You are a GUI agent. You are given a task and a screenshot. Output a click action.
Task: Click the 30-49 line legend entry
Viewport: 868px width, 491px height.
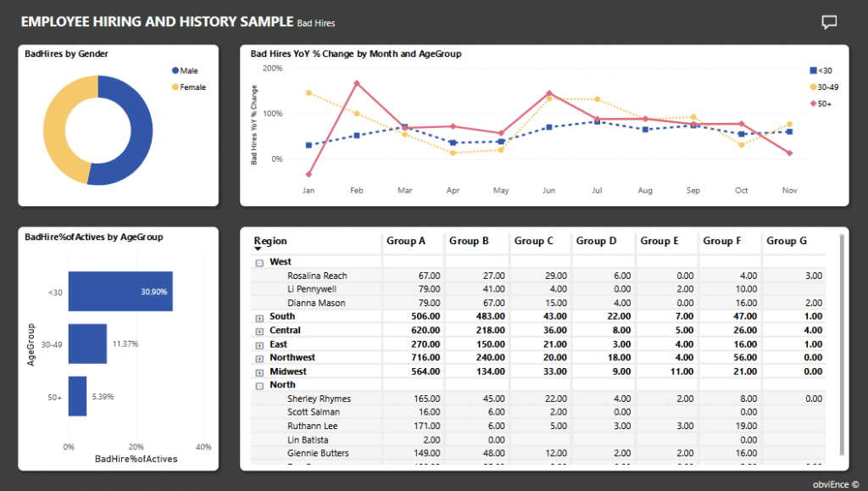point(824,86)
